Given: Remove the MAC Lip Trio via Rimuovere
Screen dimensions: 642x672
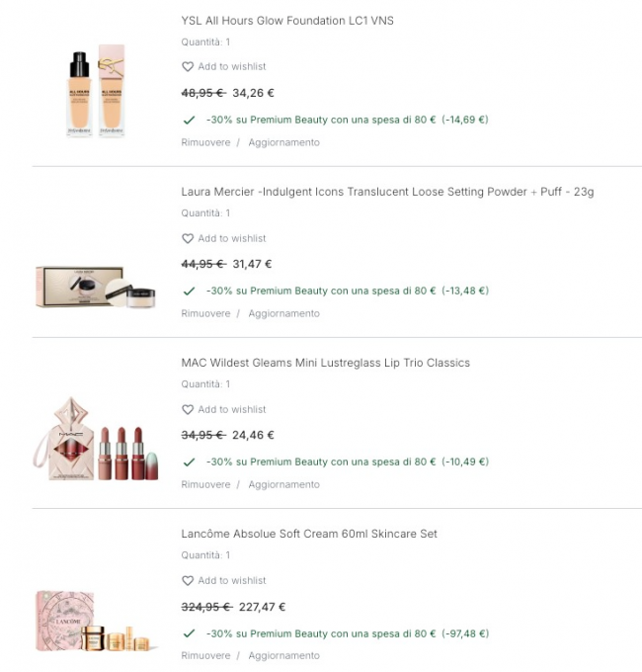Looking at the screenshot, I should pos(205,484).
